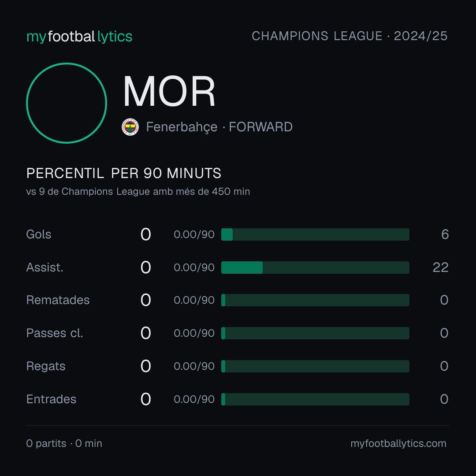Click the Gols percentile value 6
476x476 pixels.
tap(445, 234)
